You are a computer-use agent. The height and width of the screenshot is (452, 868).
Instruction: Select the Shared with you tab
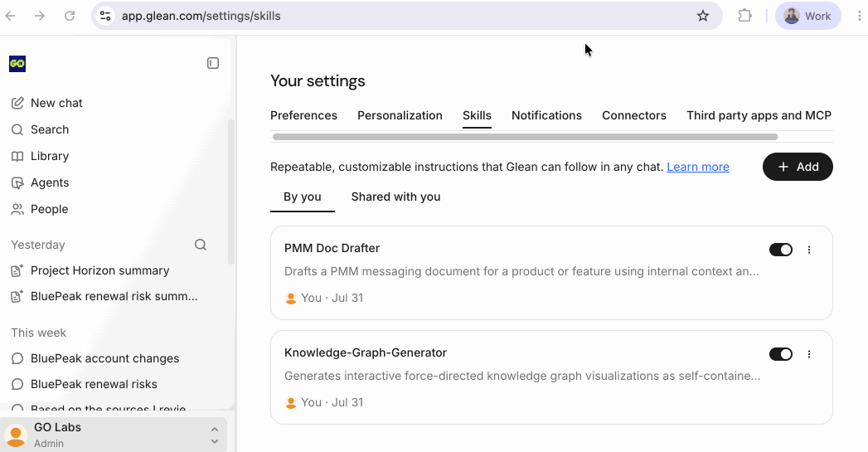click(395, 197)
